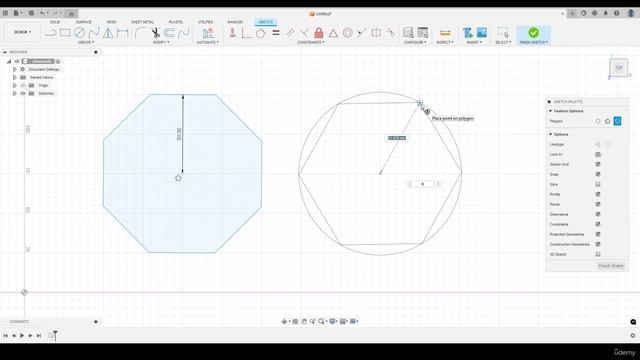
Task: Switch to the Surface tab
Action: [x=83, y=22]
